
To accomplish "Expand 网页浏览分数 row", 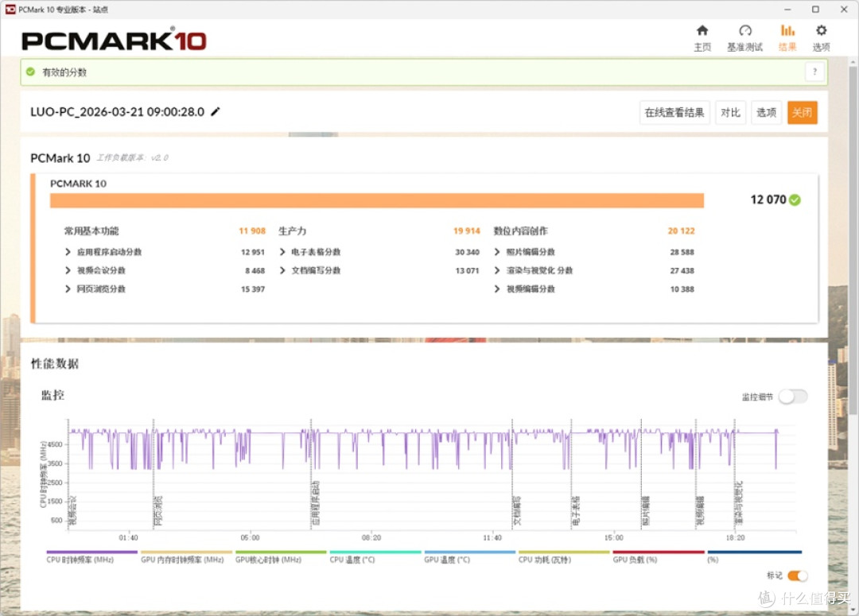I will [68, 289].
